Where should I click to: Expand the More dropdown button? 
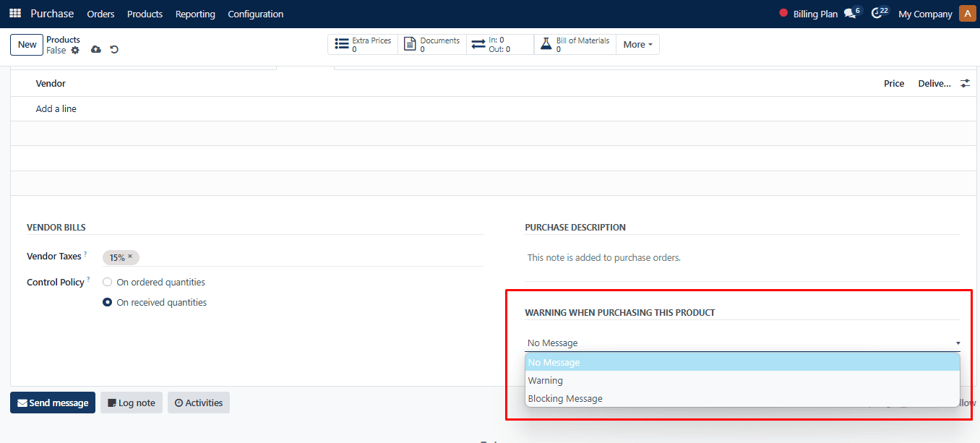tap(637, 45)
